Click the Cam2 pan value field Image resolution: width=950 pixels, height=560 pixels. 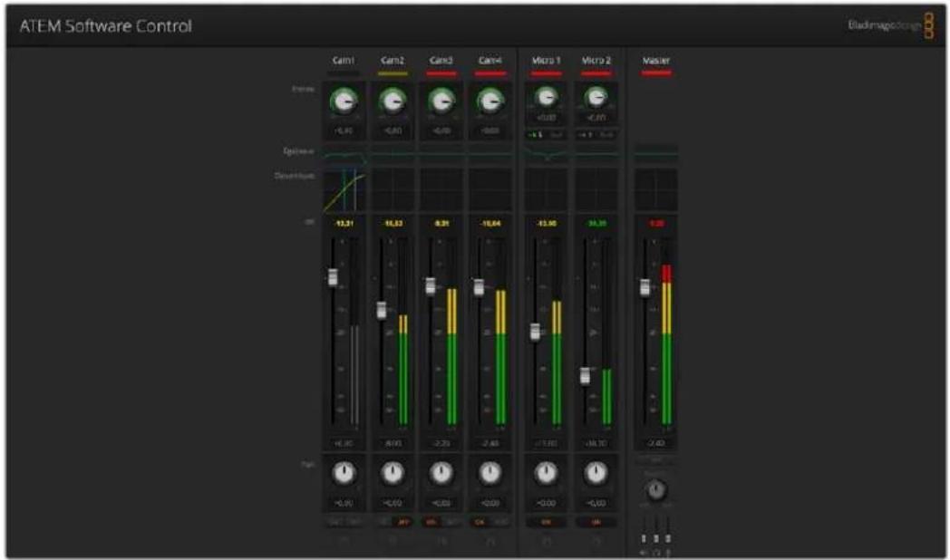click(x=393, y=503)
